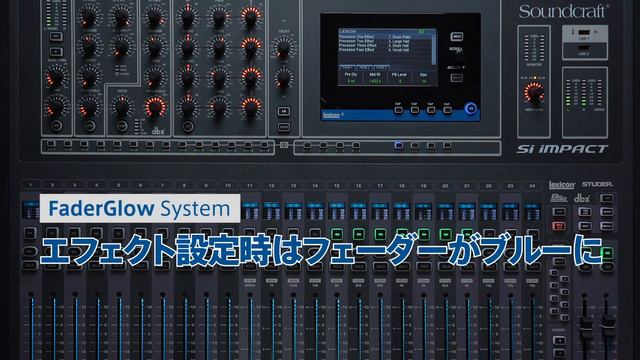This screenshot has height=360, width=640.
Task: Toggle channel 19 green ON button
Action: pos(424,234)
